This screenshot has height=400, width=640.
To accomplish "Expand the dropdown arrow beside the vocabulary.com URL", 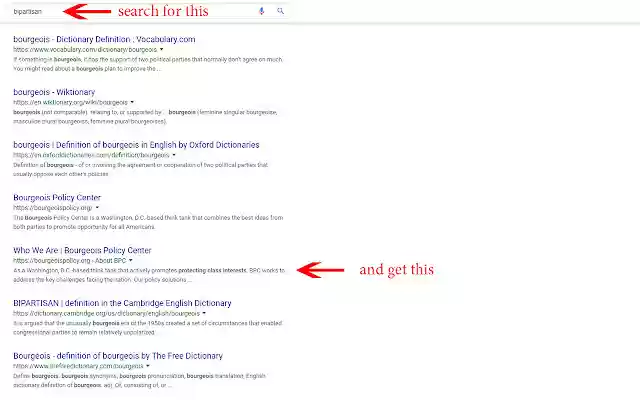I will tap(162, 49).
